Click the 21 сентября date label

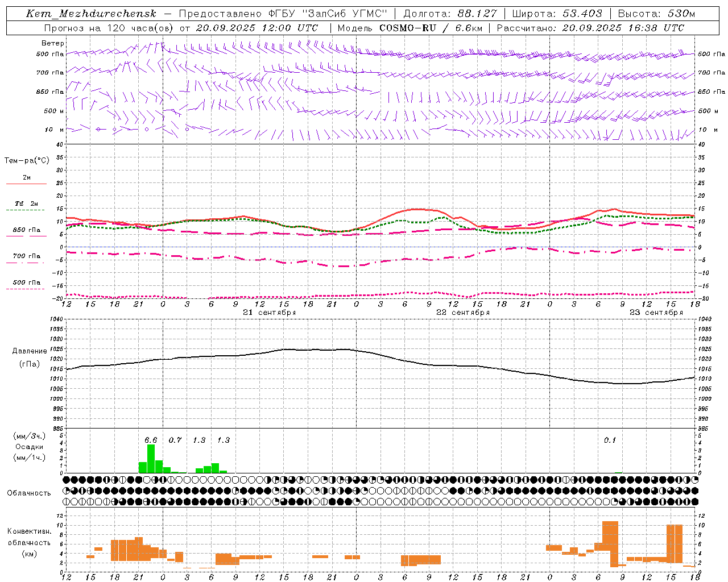click(270, 313)
